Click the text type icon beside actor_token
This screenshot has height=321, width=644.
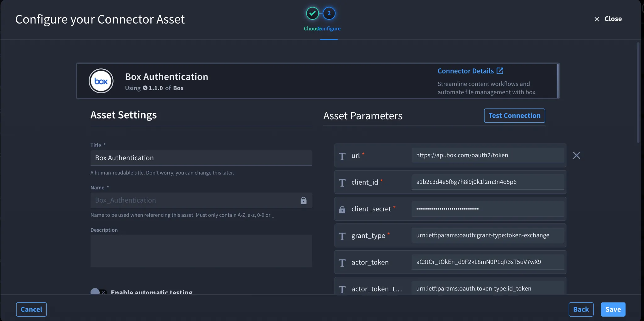(342, 263)
